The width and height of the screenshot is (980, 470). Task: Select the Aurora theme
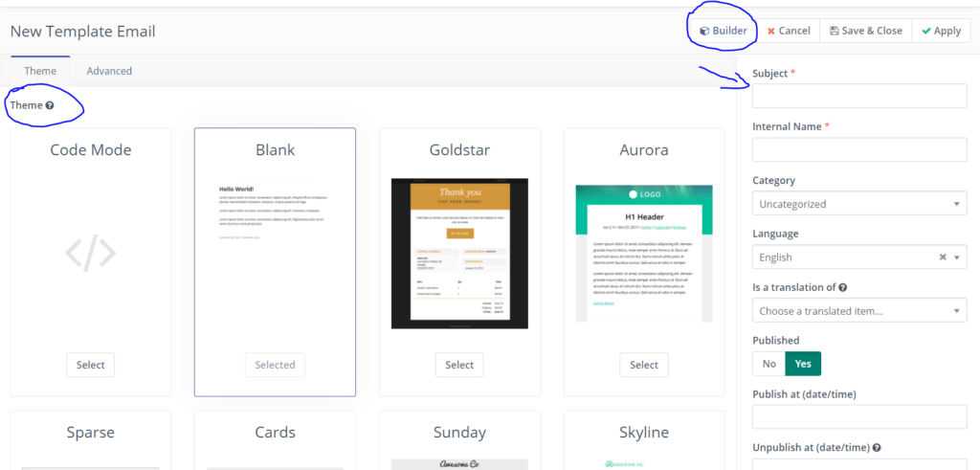[x=644, y=365]
